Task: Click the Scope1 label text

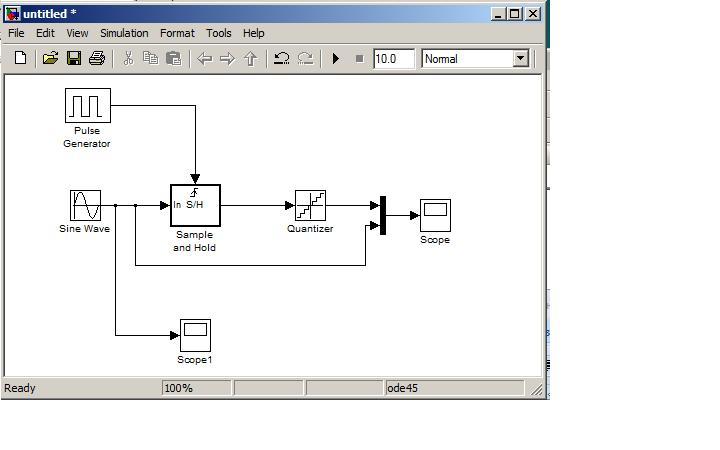Action: [x=195, y=360]
